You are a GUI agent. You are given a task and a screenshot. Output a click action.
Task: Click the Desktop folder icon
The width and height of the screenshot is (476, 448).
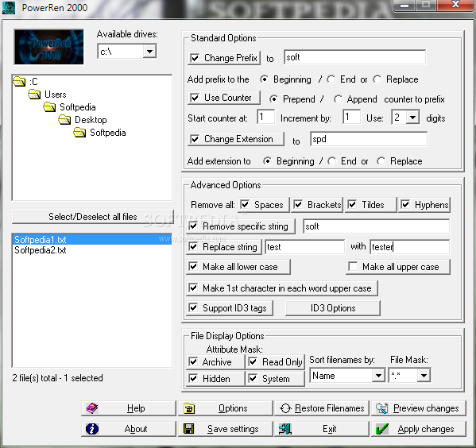(64, 120)
